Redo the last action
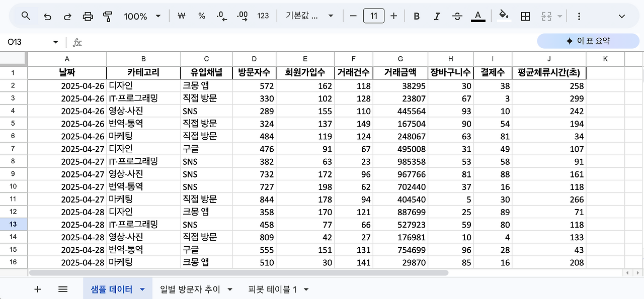Screen dimensions: 644x299 tap(67, 16)
